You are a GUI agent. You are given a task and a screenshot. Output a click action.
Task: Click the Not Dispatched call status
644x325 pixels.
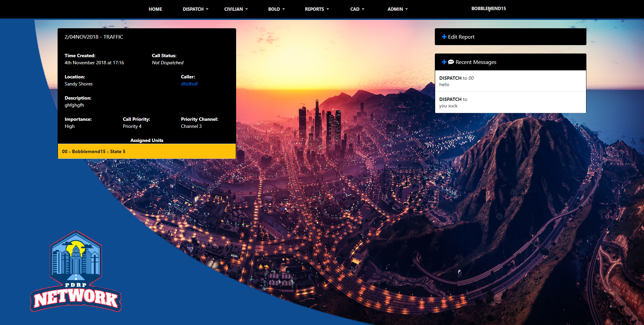[x=168, y=63]
